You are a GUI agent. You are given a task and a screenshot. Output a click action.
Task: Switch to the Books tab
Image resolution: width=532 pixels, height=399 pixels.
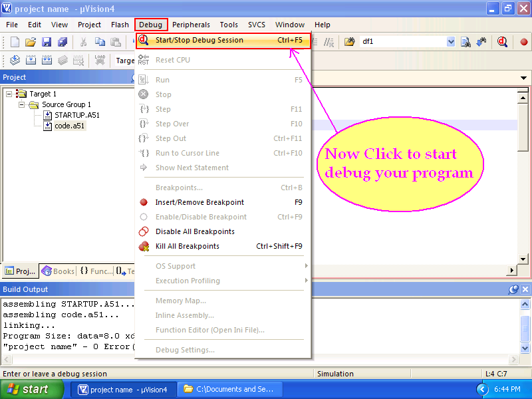tap(57, 271)
